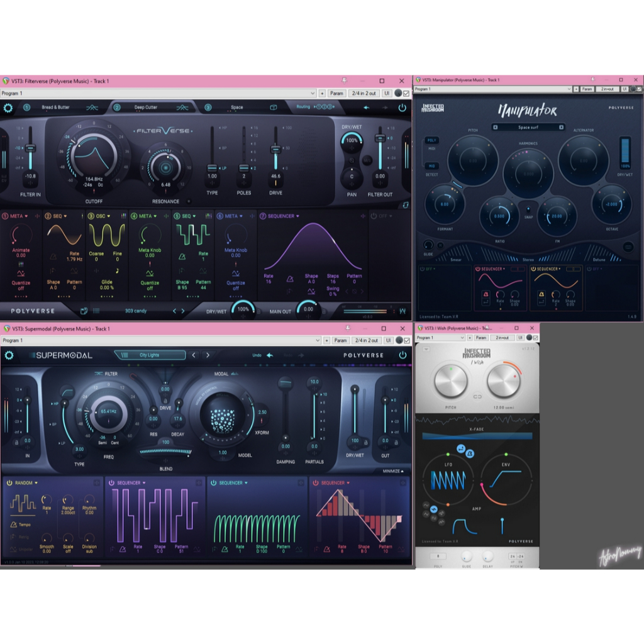
Task: Click Tempo metronome icon in Supermodal Random module
Action: point(14,525)
